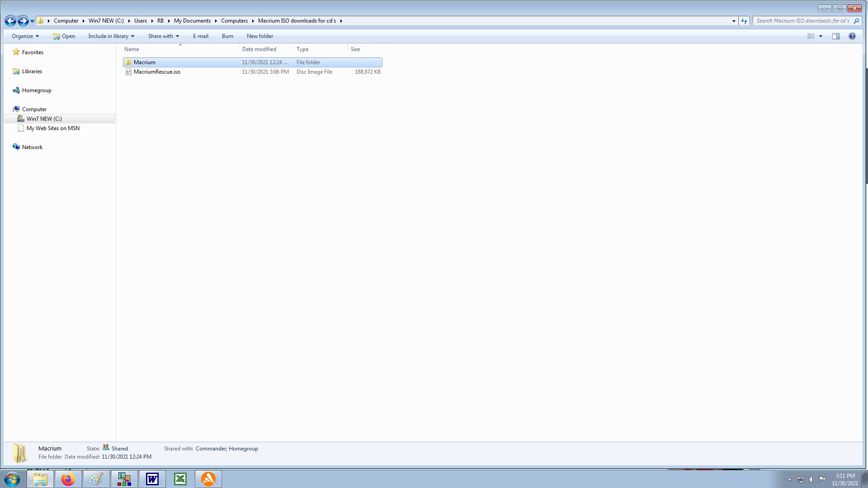Open Network in the navigation pane
The height and width of the screenshot is (488, 868).
click(32, 147)
